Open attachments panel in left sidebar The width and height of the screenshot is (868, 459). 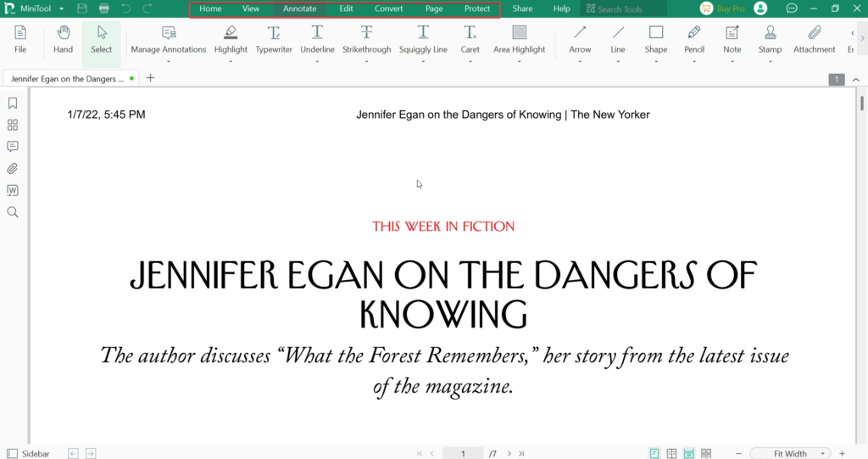point(13,169)
